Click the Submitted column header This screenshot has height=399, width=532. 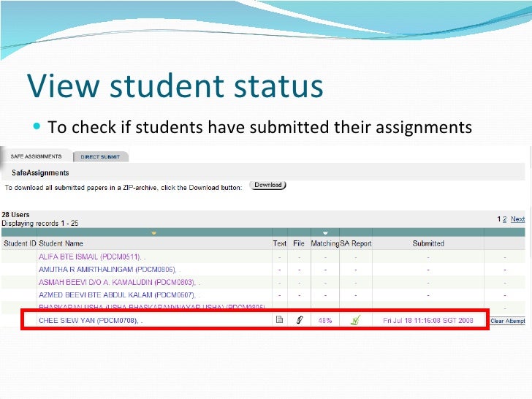428,243
